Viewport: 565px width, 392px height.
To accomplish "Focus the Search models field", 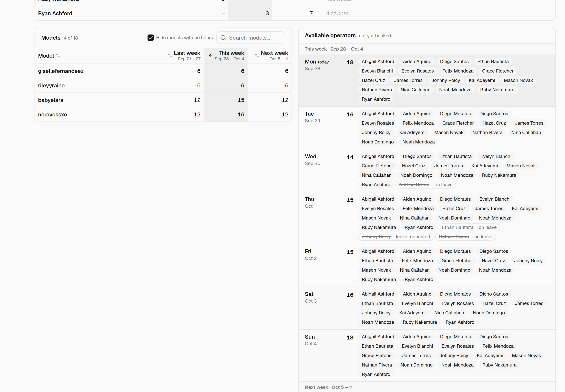I will pyautogui.click(x=251, y=38).
